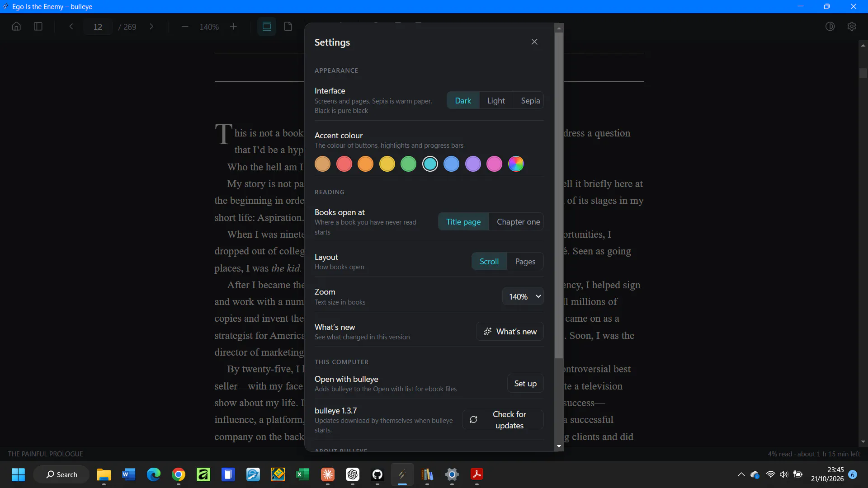868x488 pixels.
Task: Open Microsoft Edge from the taskbar
Action: pos(154,474)
